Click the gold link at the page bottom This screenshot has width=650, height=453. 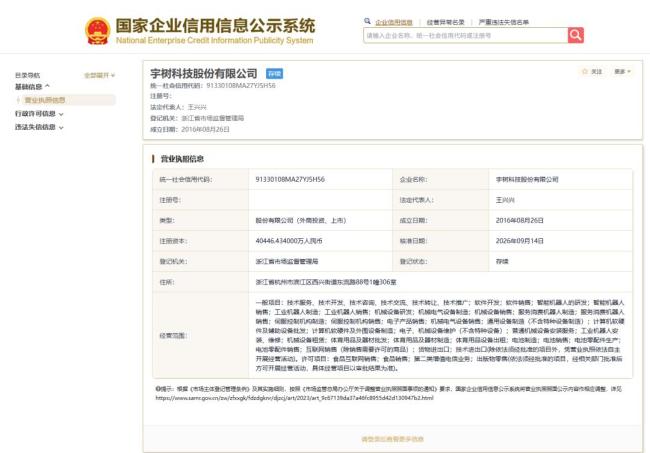click(x=393, y=439)
